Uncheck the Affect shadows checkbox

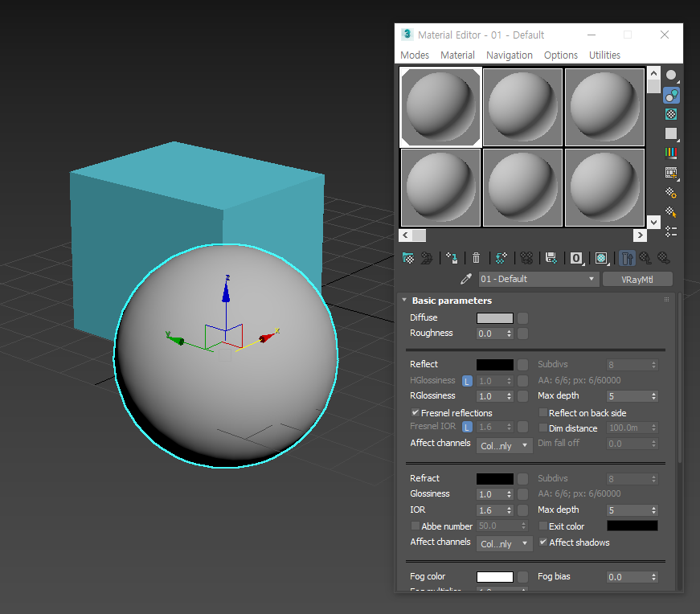click(542, 542)
